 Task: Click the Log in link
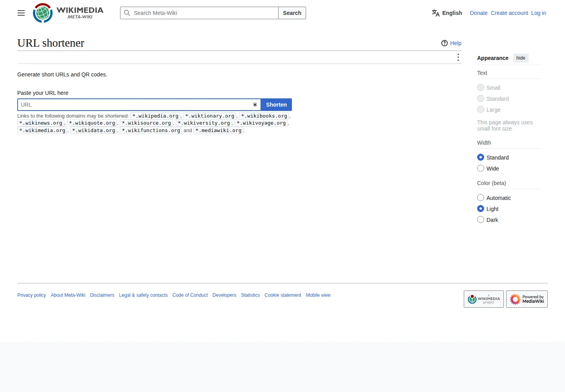tap(539, 13)
